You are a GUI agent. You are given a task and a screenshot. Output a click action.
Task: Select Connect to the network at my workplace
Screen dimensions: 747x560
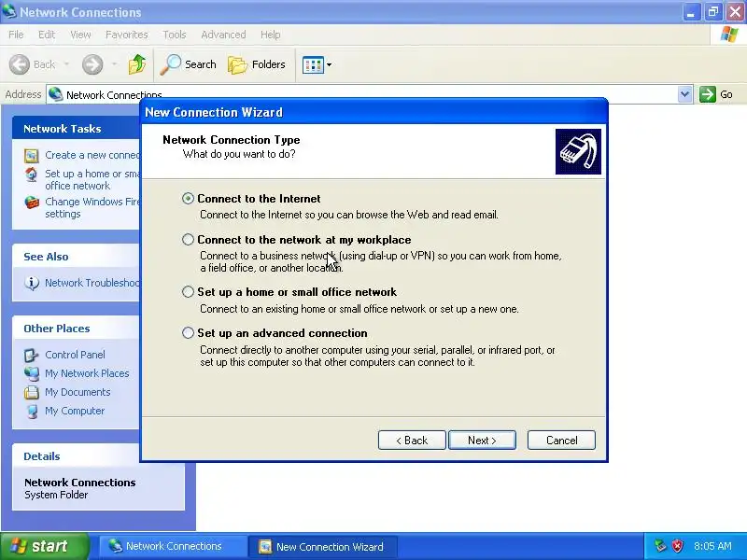click(x=188, y=240)
